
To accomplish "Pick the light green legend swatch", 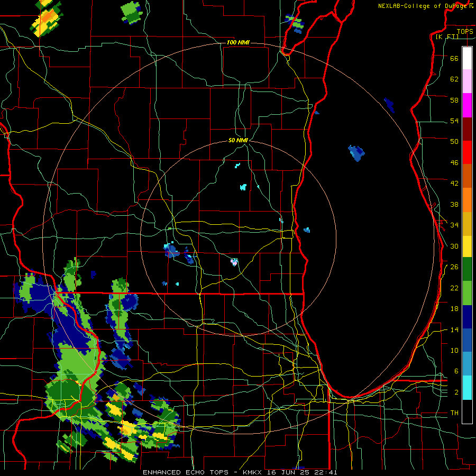I will point(467,293).
